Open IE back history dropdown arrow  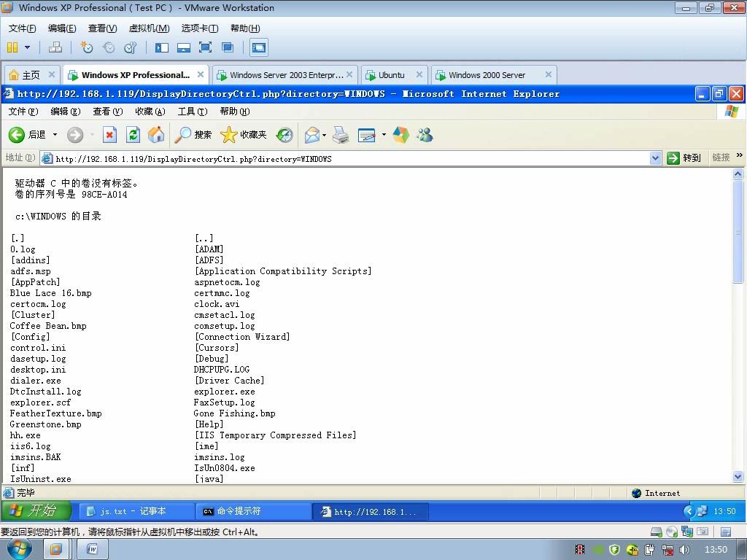click(x=55, y=135)
